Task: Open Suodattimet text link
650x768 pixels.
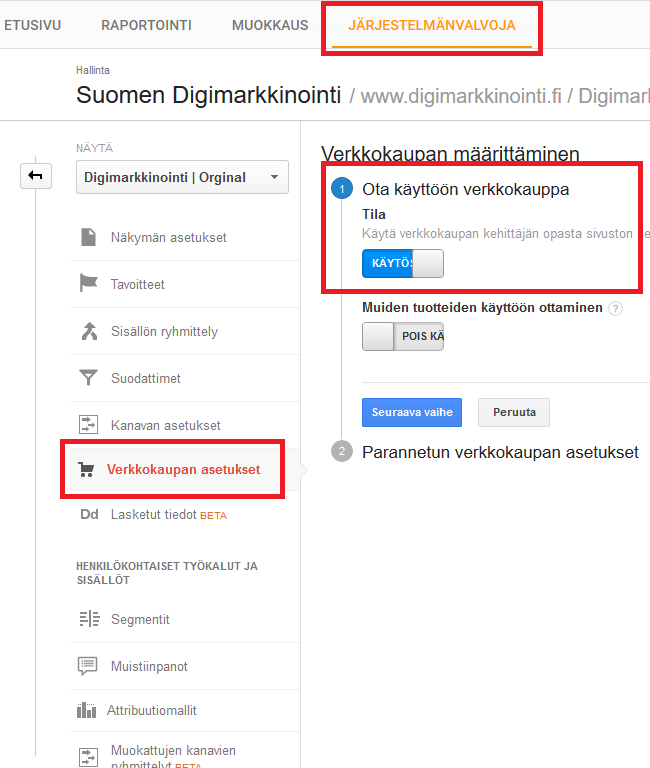Action: [x=145, y=378]
